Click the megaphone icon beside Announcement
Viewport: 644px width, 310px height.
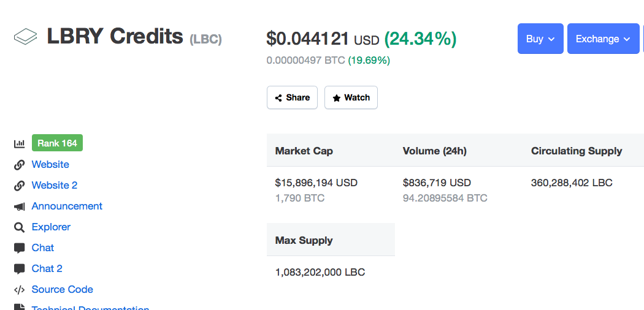coord(19,206)
